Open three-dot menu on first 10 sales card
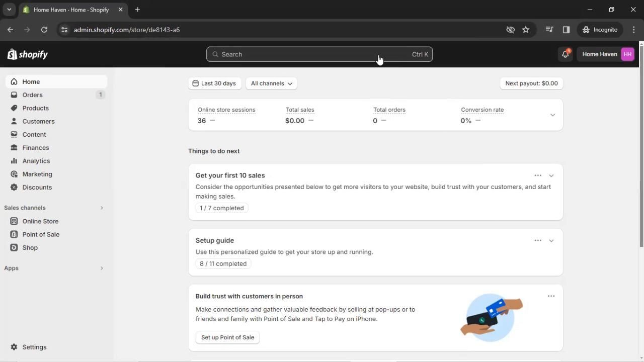Viewport: 644px width, 362px height. click(x=538, y=175)
